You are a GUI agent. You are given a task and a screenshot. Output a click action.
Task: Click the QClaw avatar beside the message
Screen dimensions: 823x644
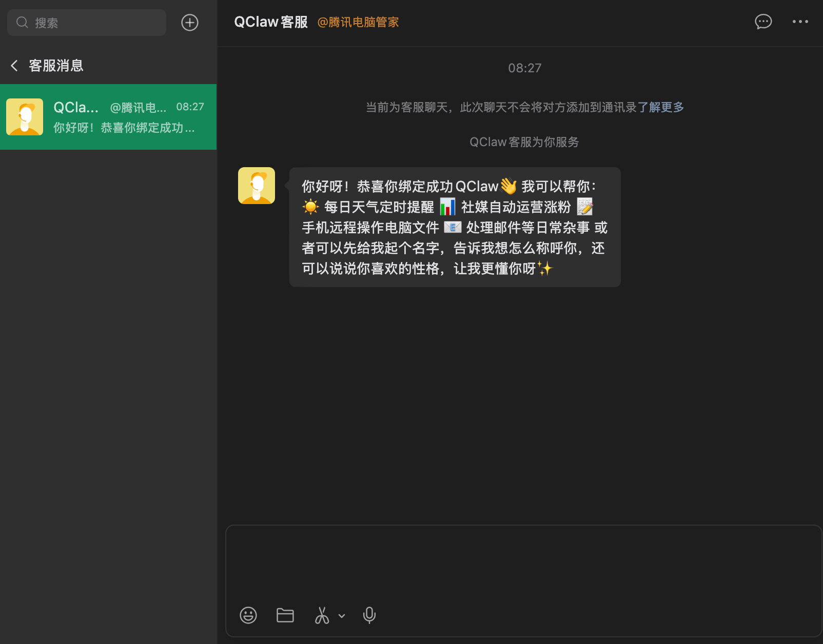pyautogui.click(x=257, y=186)
